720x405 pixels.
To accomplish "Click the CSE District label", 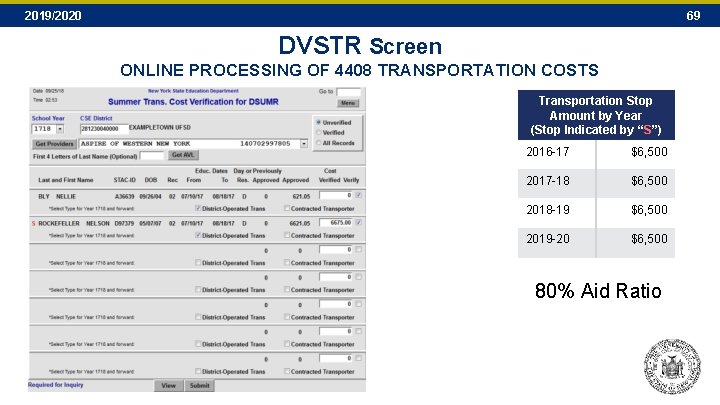I will point(96,118).
